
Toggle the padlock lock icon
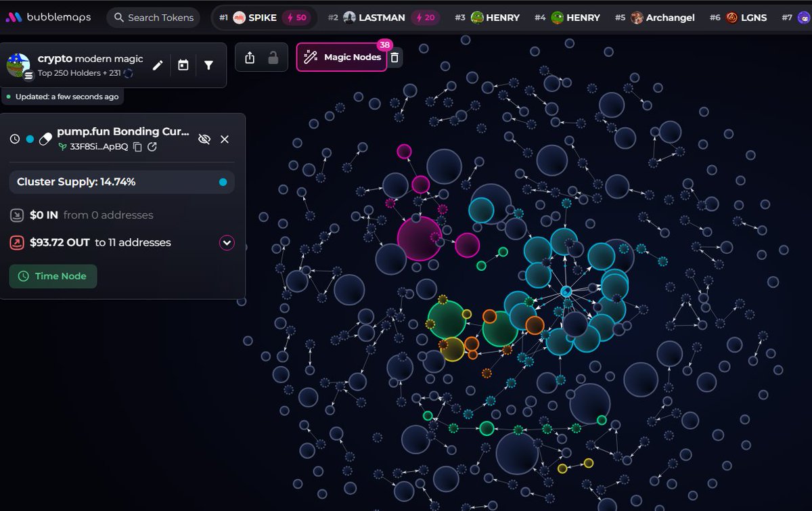click(273, 58)
